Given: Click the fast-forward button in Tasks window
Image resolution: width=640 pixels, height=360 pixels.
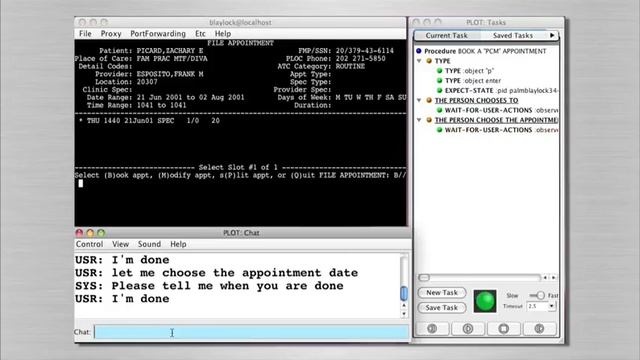Looking at the screenshot, I should point(539,329).
